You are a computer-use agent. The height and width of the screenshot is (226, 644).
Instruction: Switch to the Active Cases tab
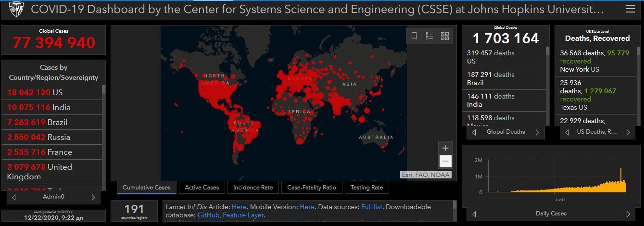(x=202, y=188)
